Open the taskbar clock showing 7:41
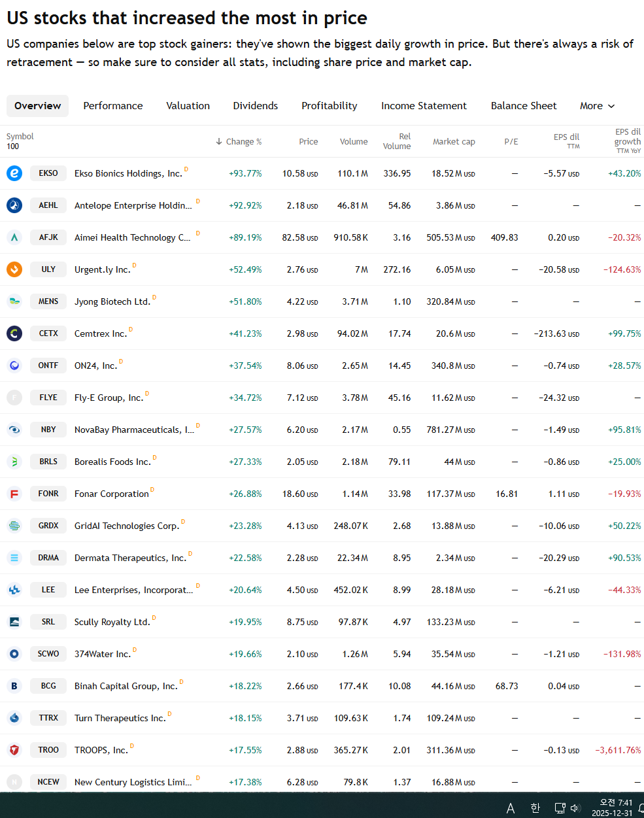Viewport: 644px width, 818px height. 613,808
